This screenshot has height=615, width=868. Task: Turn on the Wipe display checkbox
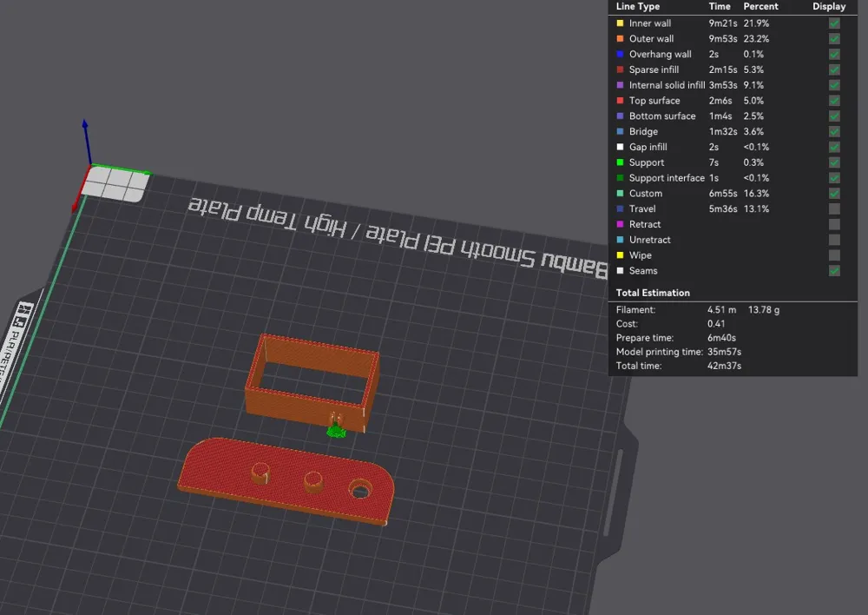[834, 255]
